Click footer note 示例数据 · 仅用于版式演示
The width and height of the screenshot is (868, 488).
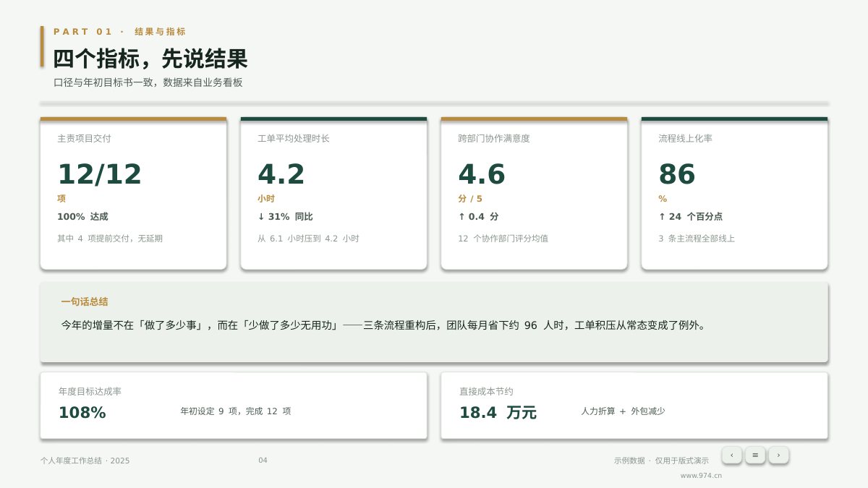pos(661,461)
